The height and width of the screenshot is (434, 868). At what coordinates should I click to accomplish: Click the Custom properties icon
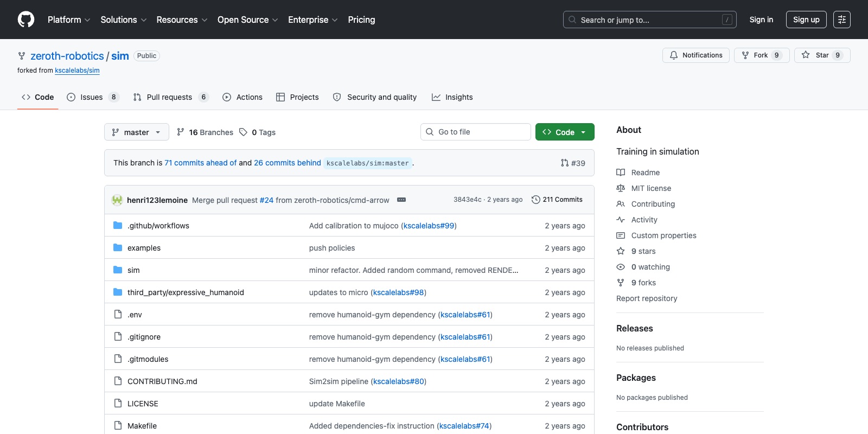pos(621,235)
